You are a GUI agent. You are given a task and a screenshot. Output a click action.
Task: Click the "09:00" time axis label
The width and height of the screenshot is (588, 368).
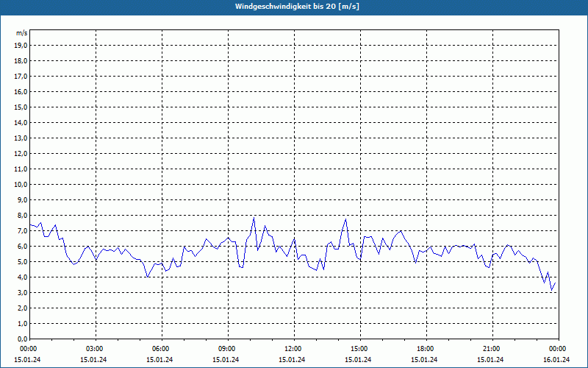pos(228,349)
